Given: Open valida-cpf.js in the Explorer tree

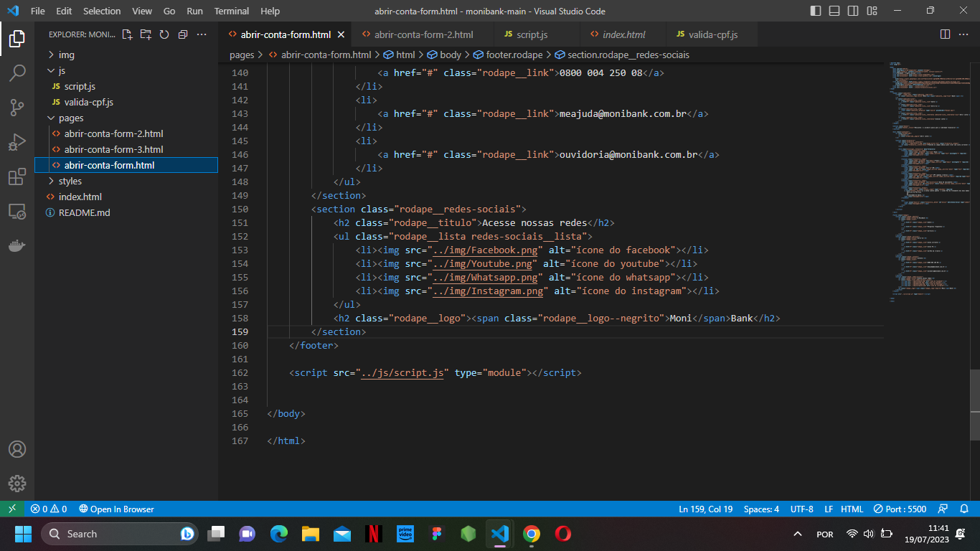Looking at the screenshot, I should point(126,102).
